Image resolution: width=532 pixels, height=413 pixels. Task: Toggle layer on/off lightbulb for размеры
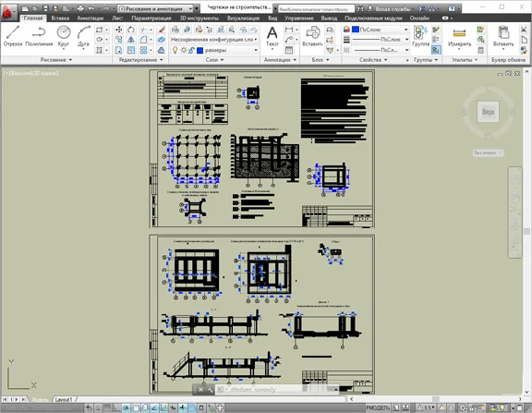pos(175,50)
